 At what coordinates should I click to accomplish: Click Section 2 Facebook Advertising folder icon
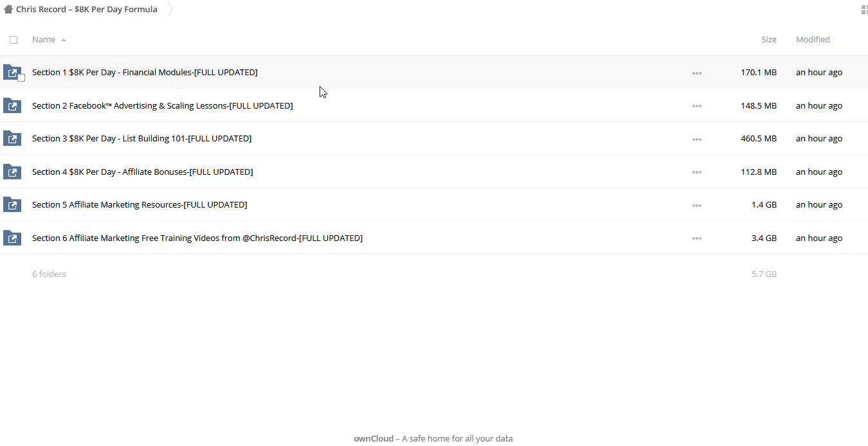pos(12,105)
